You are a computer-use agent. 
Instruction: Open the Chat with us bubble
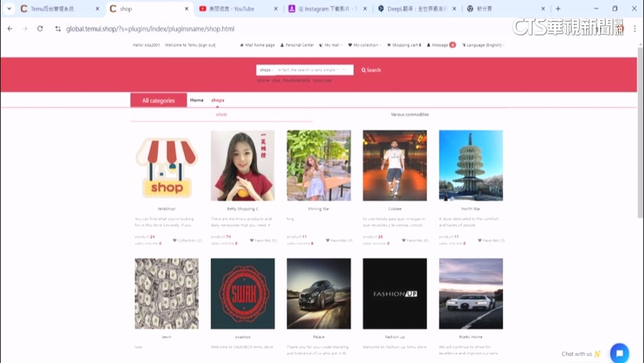coord(619,353)
